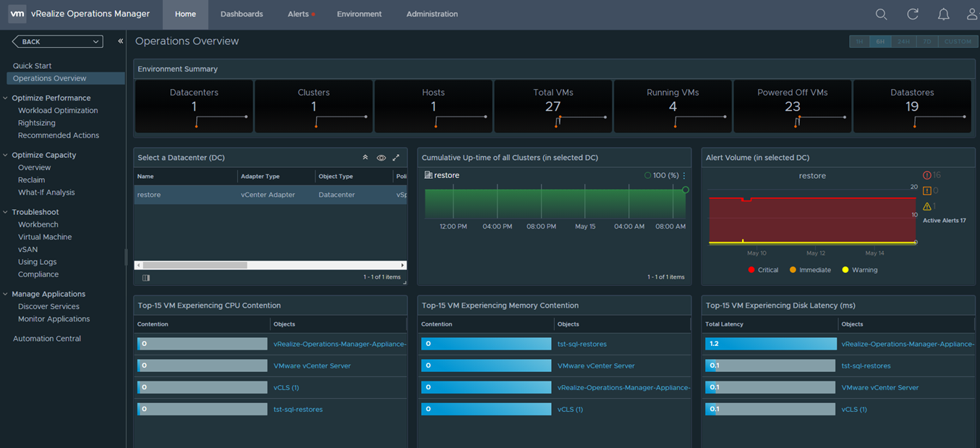This screenshot has width=980, height=448.
Task: Open the Environment tab
Action: click(x=359, y=14)
